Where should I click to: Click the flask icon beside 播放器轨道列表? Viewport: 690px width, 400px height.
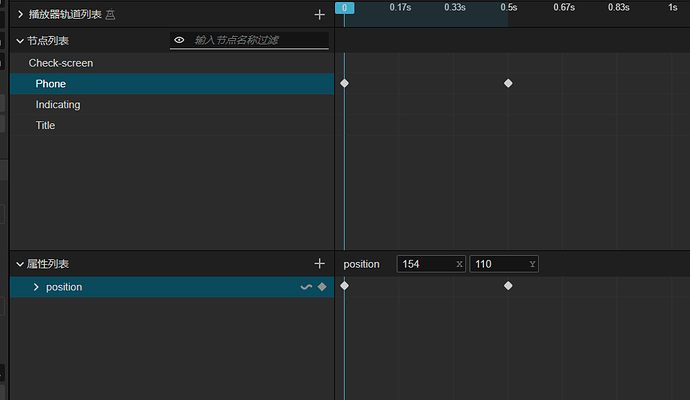point(110,15)
